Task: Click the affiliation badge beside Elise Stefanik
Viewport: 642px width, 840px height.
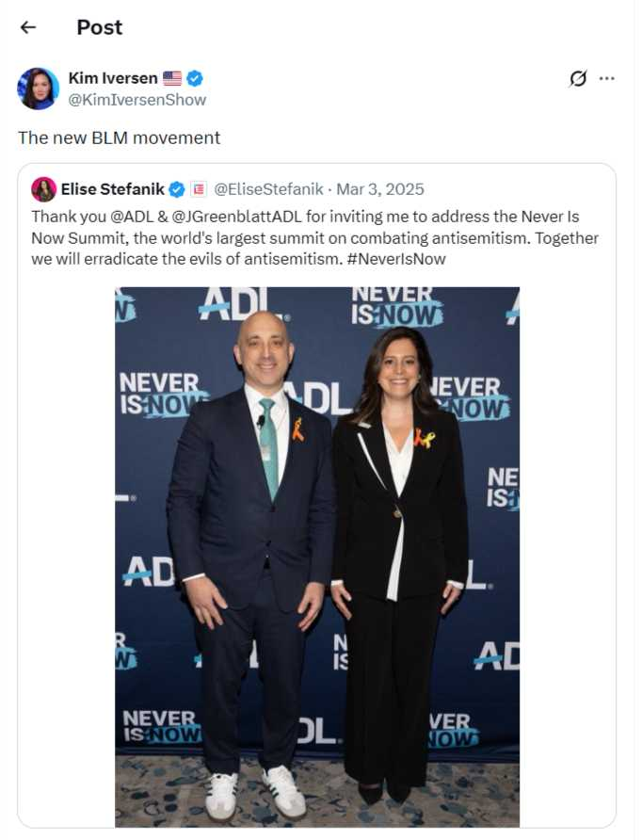Action: (x=199, y=189)
